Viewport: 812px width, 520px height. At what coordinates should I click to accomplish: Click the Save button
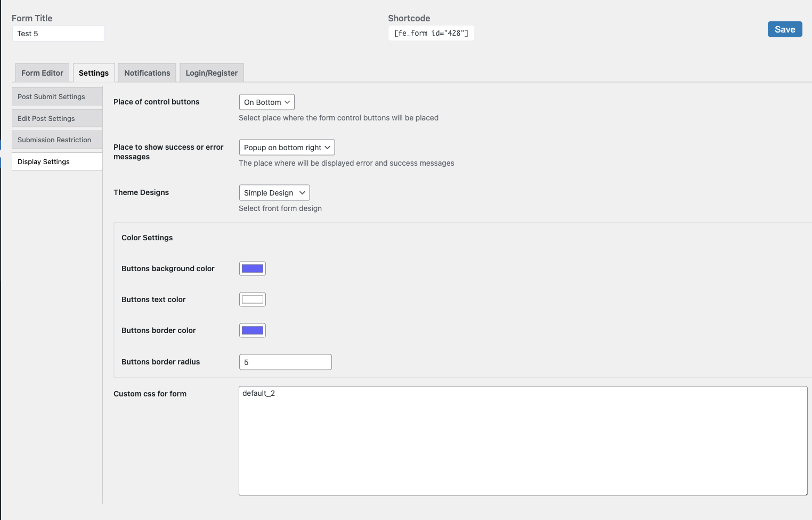click(x=785, y=29)
